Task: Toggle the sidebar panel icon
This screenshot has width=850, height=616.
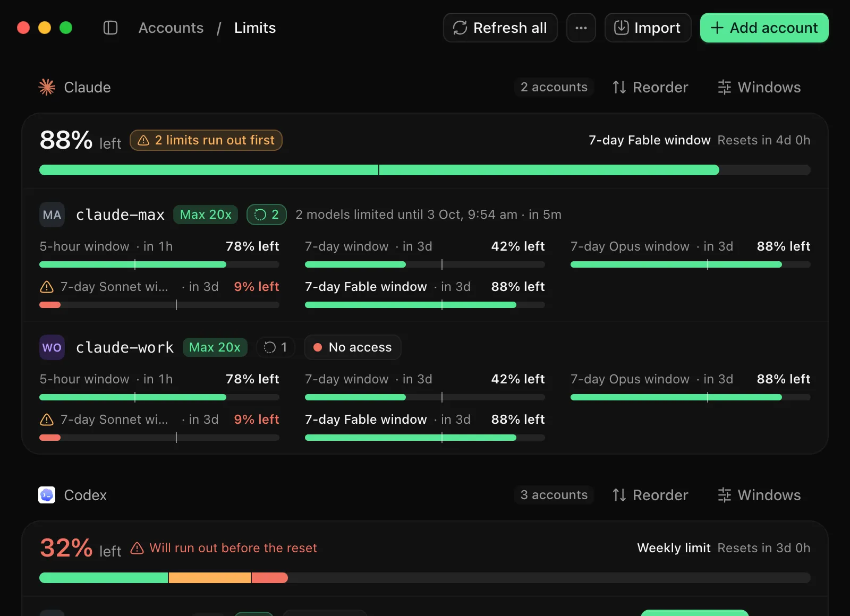Action: tap(110, 28)
